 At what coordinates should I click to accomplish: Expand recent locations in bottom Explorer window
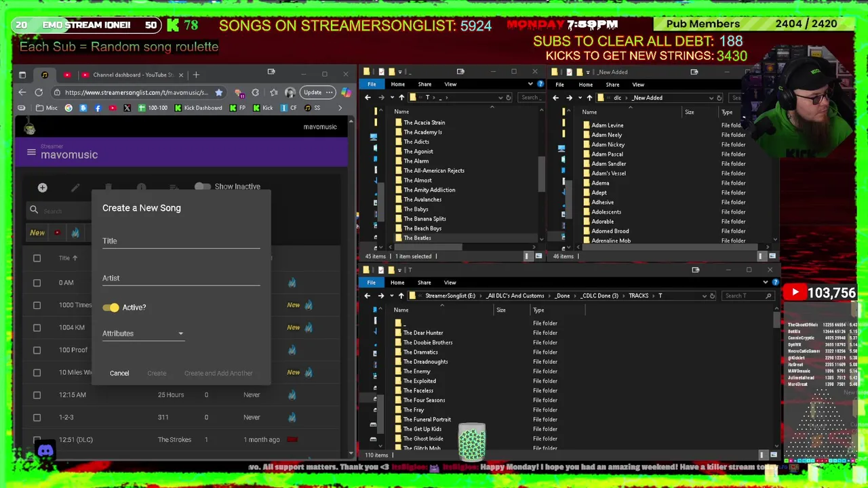click(x=391, y=296)
